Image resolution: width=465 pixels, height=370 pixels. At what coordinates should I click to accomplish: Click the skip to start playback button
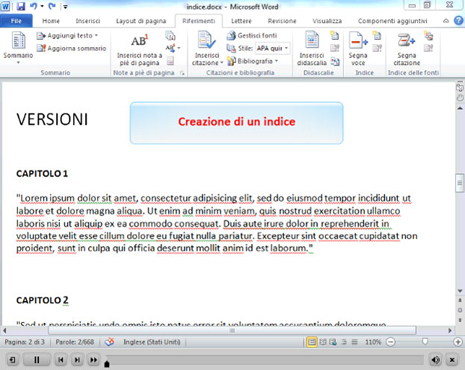click(60, 360)
